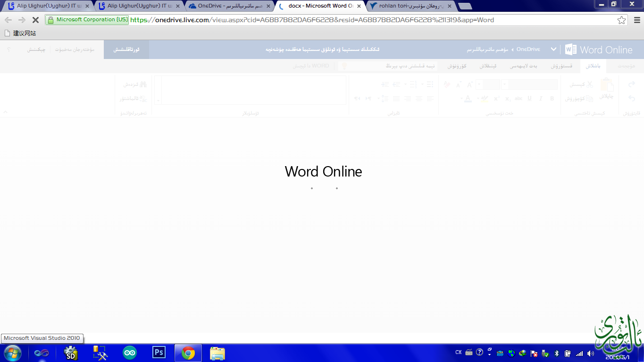This screenshot has width=644, height=362.
Task: Open the font name dropdown
Action: coord(505,84)
